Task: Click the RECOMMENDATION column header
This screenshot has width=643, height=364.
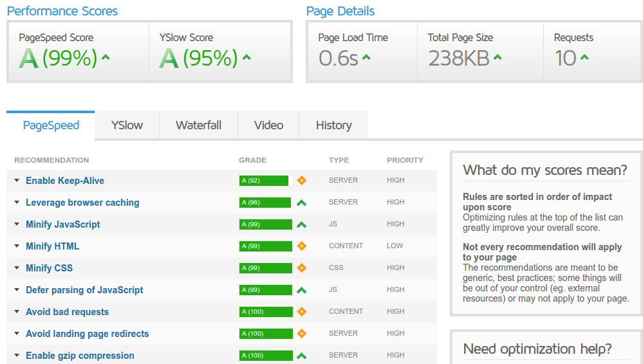Action: (x=51, y=160)
